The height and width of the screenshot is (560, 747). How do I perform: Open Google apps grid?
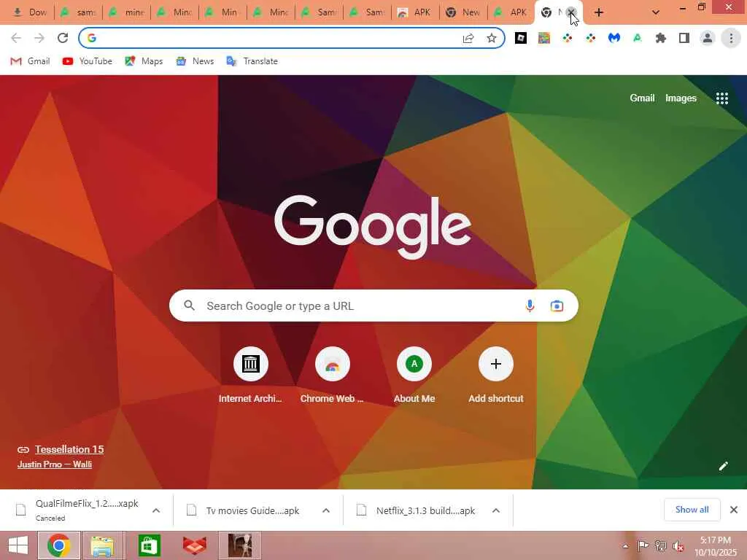[722, 98]
